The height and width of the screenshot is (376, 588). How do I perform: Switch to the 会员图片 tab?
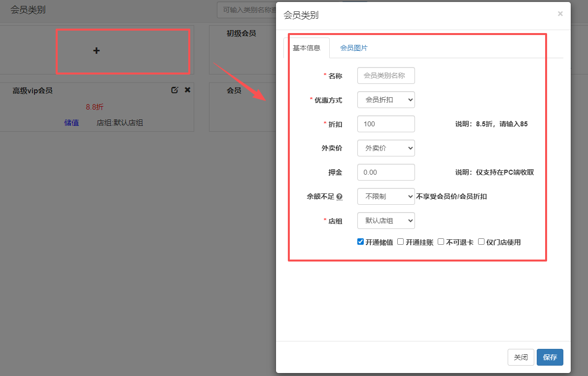tap(353, 48)
